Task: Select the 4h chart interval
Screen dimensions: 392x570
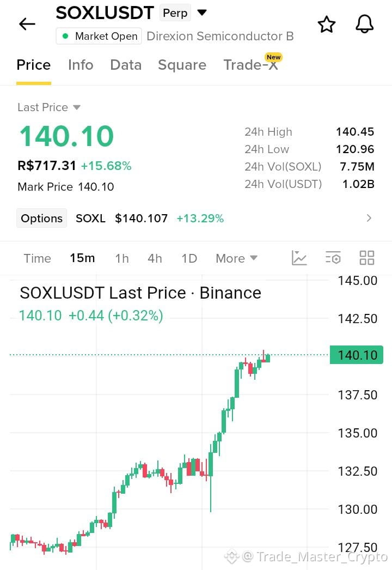Action: pos(155,258)
